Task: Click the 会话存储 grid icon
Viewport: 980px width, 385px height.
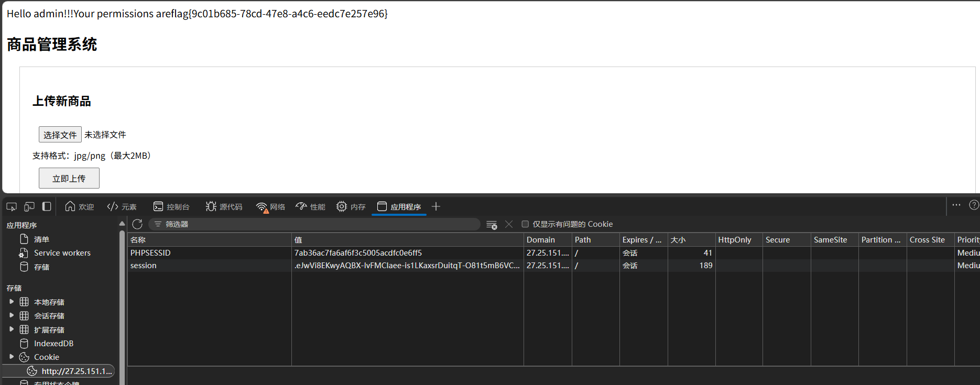Action: coord(24,315)
